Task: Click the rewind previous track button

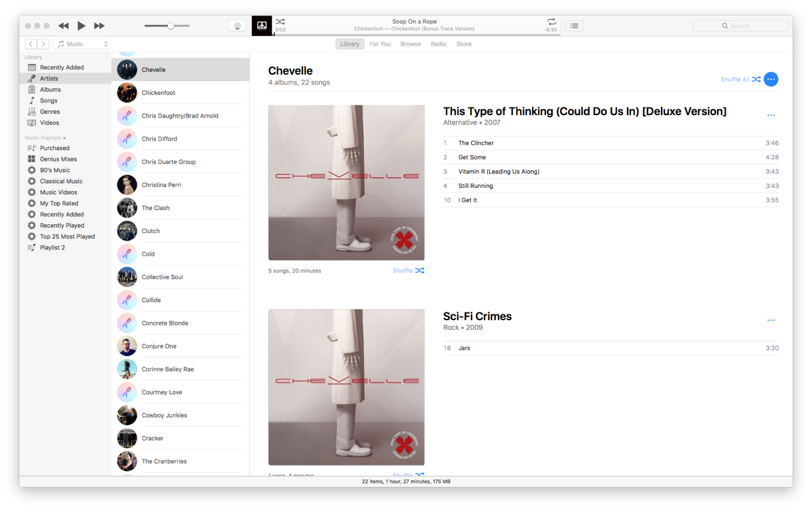Action: [63, 26]
